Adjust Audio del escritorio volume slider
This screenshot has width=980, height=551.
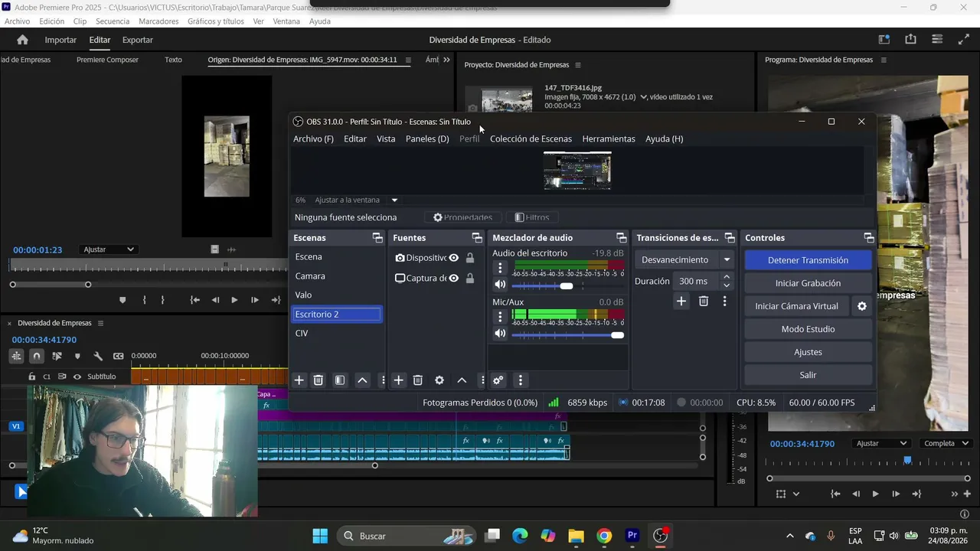pos(567,285)
